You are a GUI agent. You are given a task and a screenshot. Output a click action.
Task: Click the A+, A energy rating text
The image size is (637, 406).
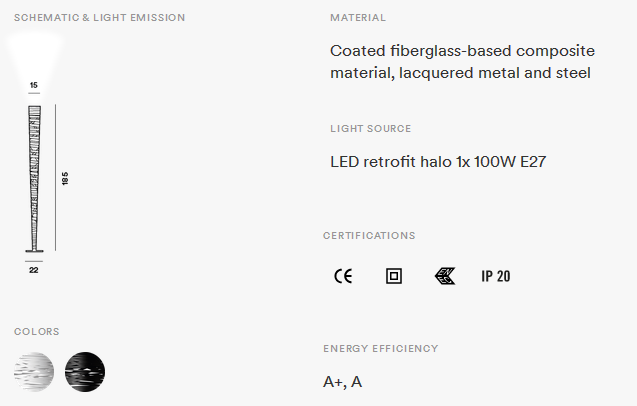(x=342, y=382)
